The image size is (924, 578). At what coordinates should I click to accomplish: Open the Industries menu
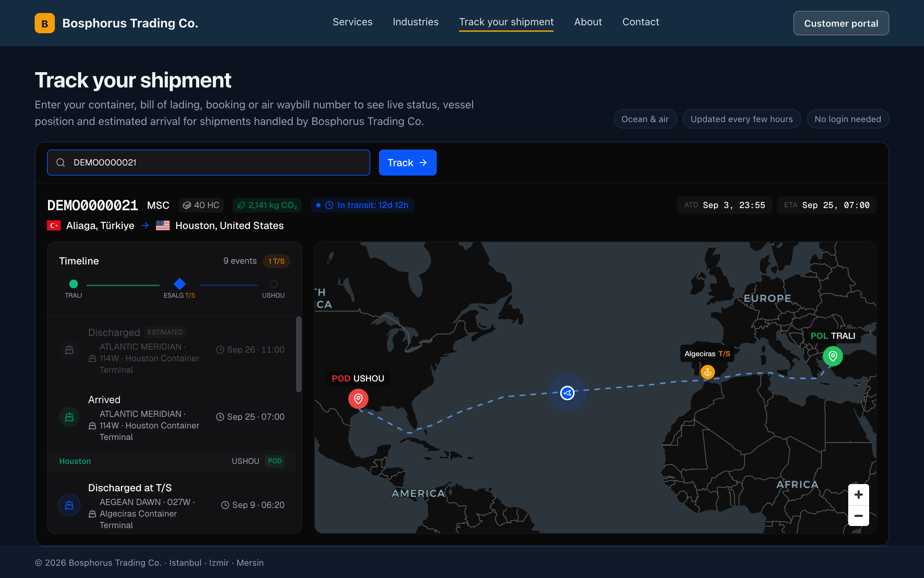tap(415, 22)
